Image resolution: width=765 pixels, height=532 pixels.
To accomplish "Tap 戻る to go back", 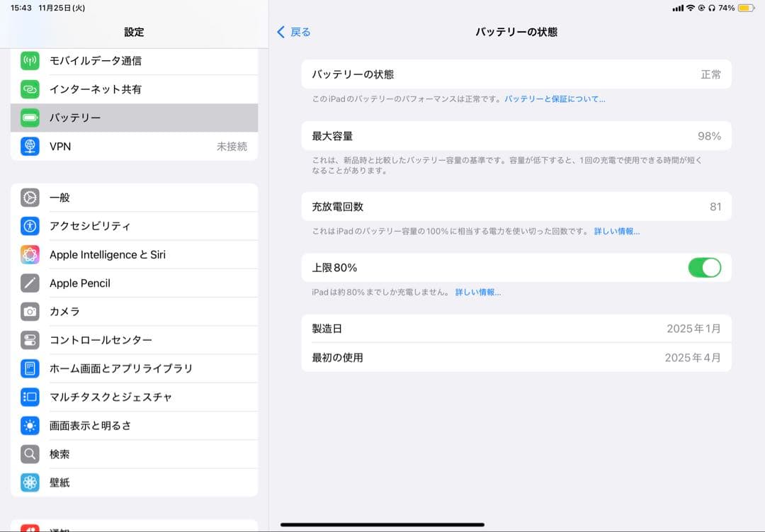I will [x=293, y=32].
